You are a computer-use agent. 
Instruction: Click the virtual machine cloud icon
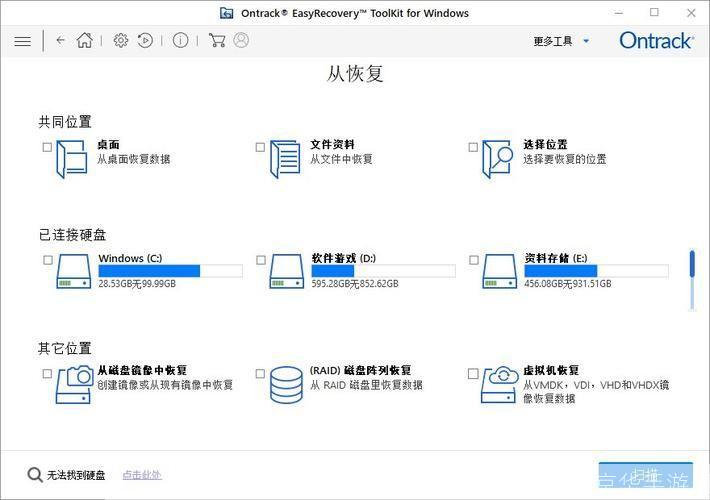(x=500, y=385)
